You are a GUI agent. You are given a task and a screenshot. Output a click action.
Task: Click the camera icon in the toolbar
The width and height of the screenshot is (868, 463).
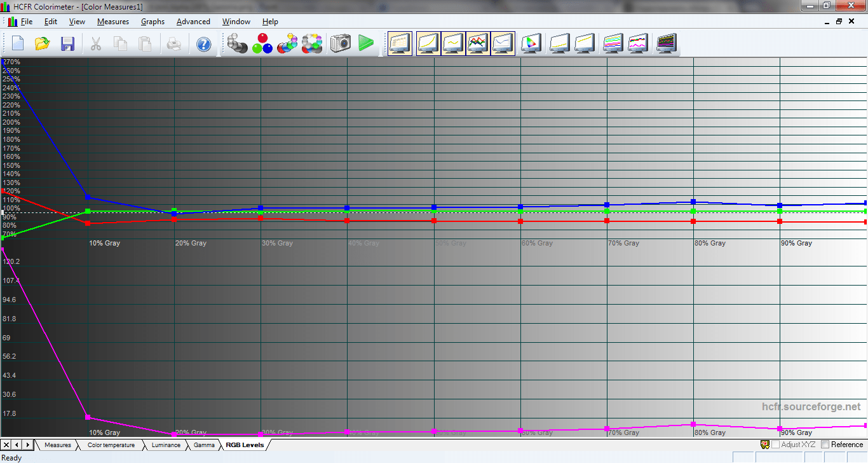340,44
